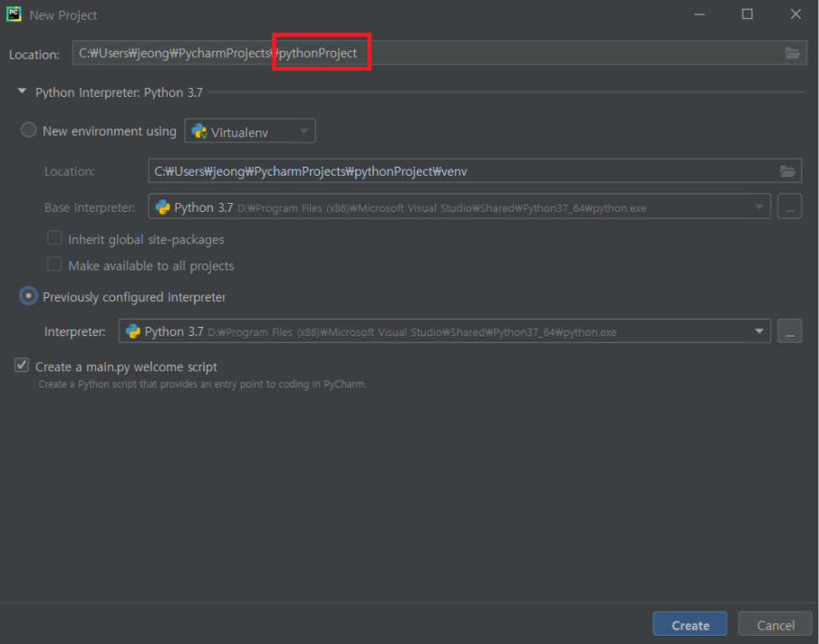Viewport: 819px width, 644px height.
Task: Collapse the Python Interpreter section
Action: (x=22, y=91)
